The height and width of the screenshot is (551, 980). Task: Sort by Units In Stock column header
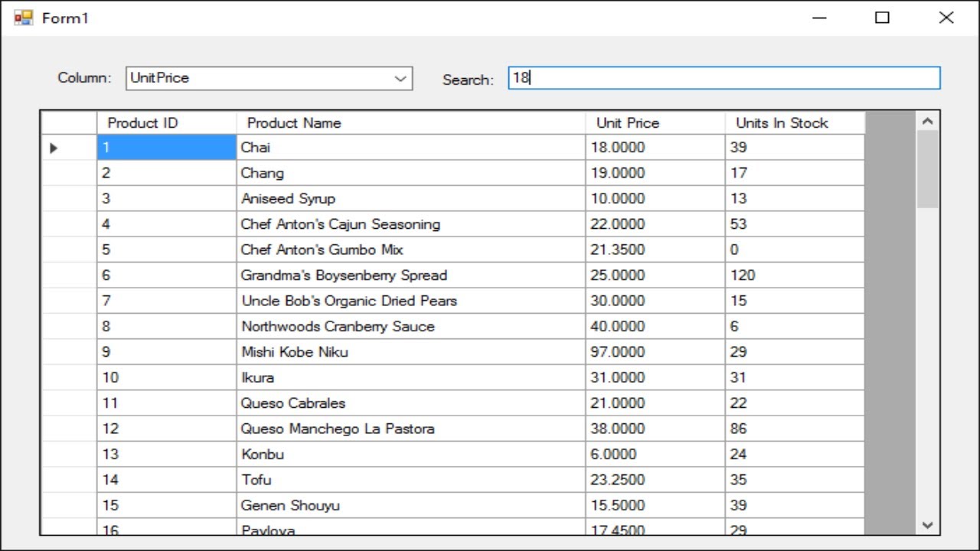coord(795,123)
